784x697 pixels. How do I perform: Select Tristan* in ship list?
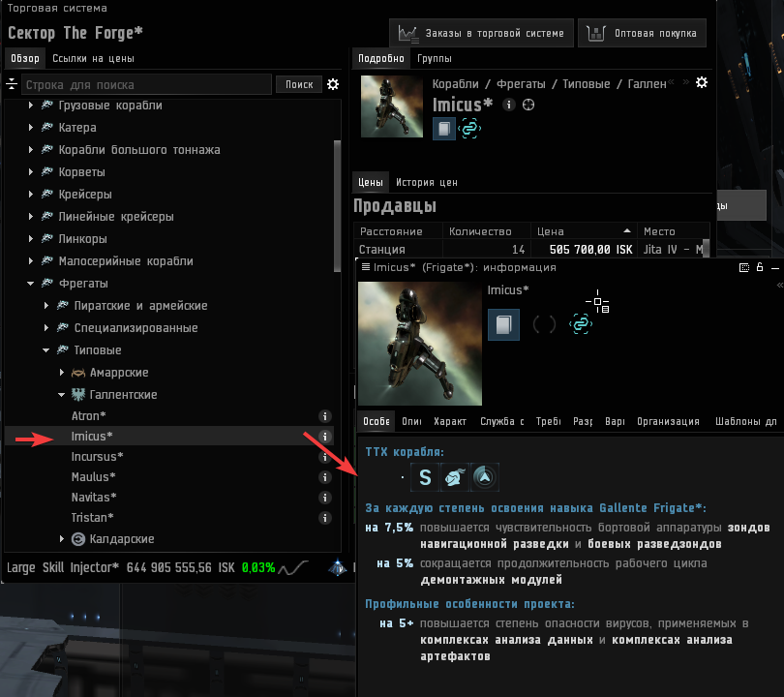(168, 518)
